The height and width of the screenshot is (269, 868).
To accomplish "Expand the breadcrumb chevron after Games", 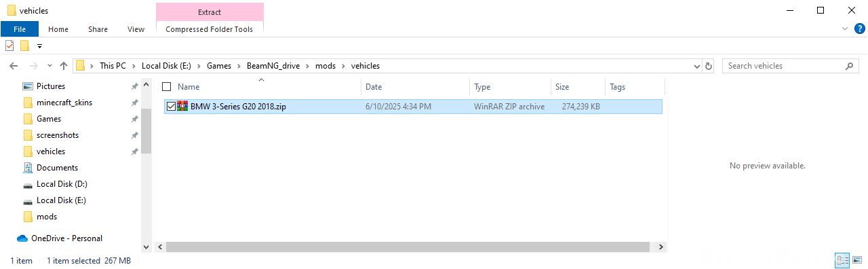I will 239,66.
